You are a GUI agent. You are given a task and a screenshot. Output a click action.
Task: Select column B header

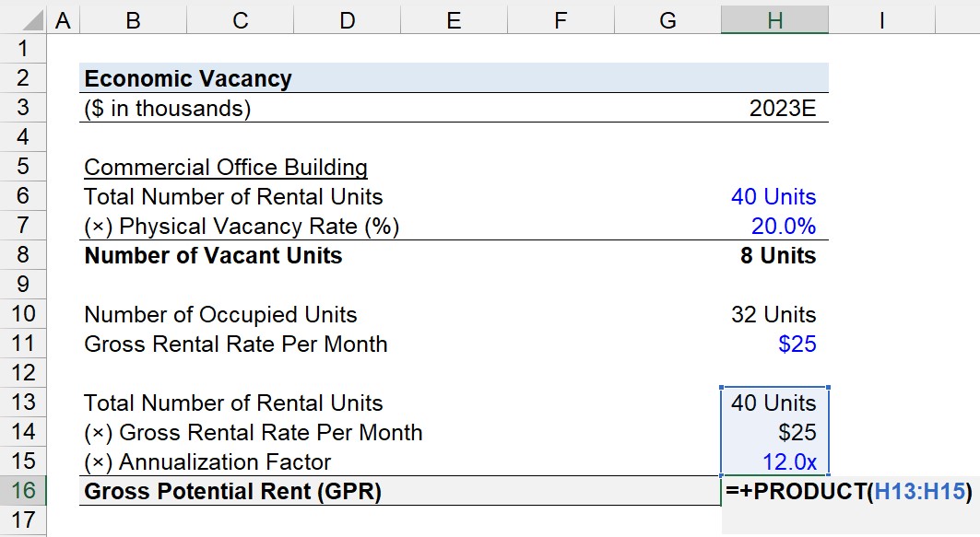[133, 20]
